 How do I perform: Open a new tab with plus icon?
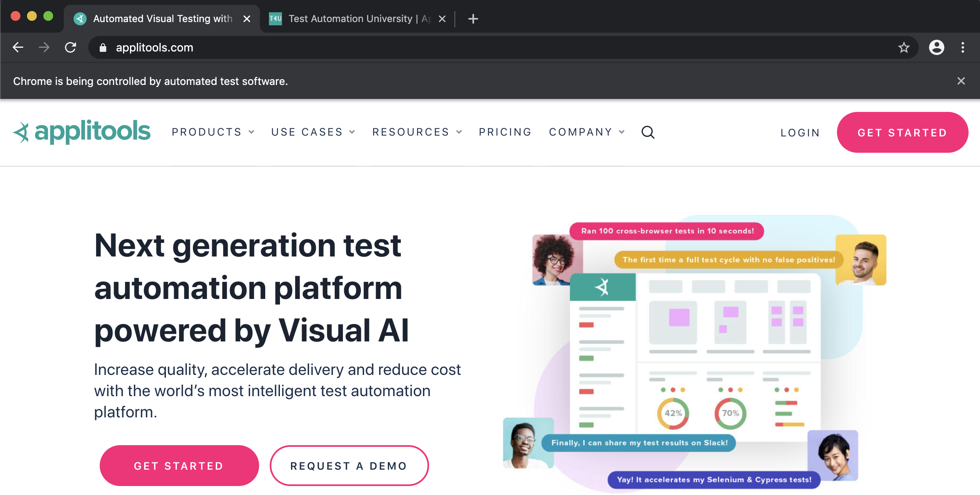click(x=473, y=19)
